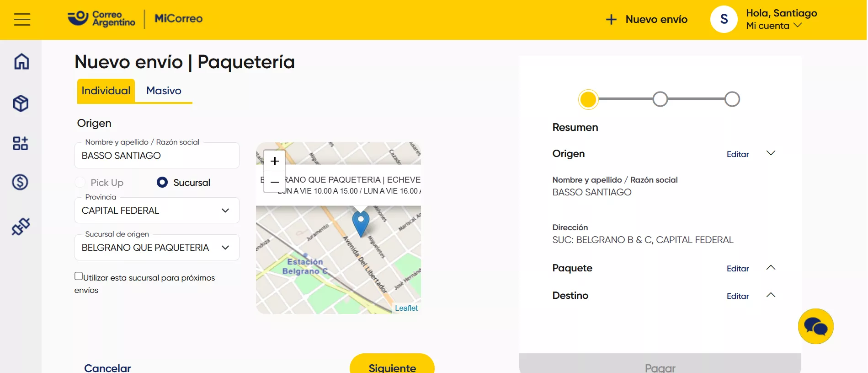Expand the Destino summary section chevron
Screen dimensions: 868x373
(771, 295)
